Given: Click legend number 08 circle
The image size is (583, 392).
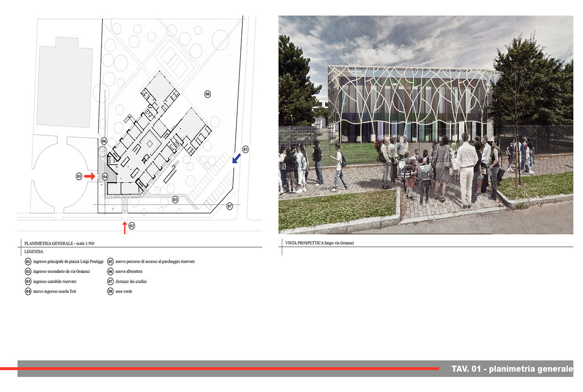Looking at the screenshot, I should (110, 291).
